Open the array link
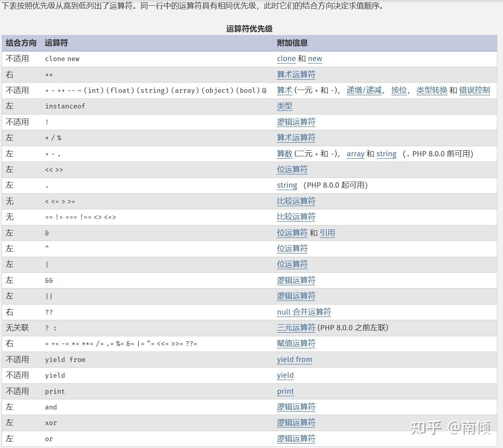Viewport: 503px width, 448px height. coord(356,154)
